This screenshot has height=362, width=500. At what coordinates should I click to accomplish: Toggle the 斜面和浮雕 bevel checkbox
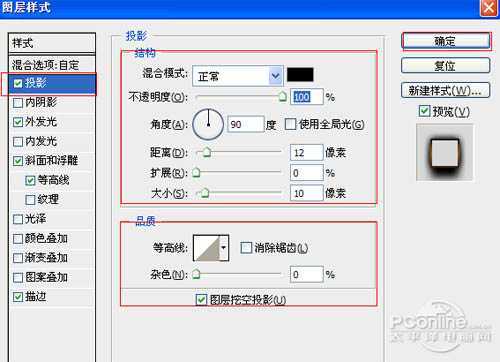pos(18,161)
